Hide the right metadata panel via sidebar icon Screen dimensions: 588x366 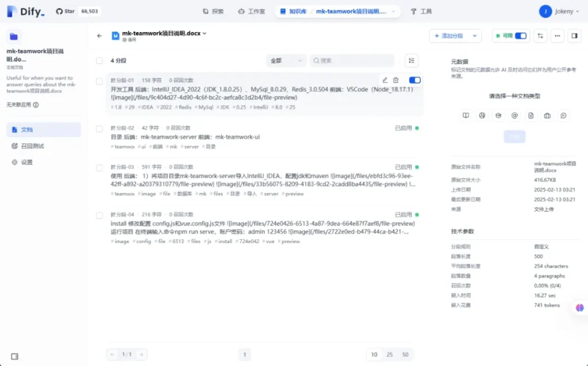point(574,36)
